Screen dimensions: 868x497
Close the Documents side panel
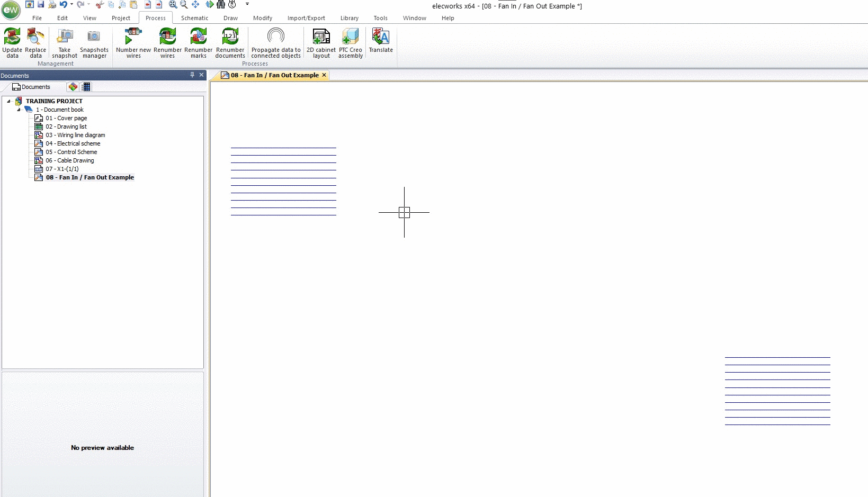(x=201, y=75)
